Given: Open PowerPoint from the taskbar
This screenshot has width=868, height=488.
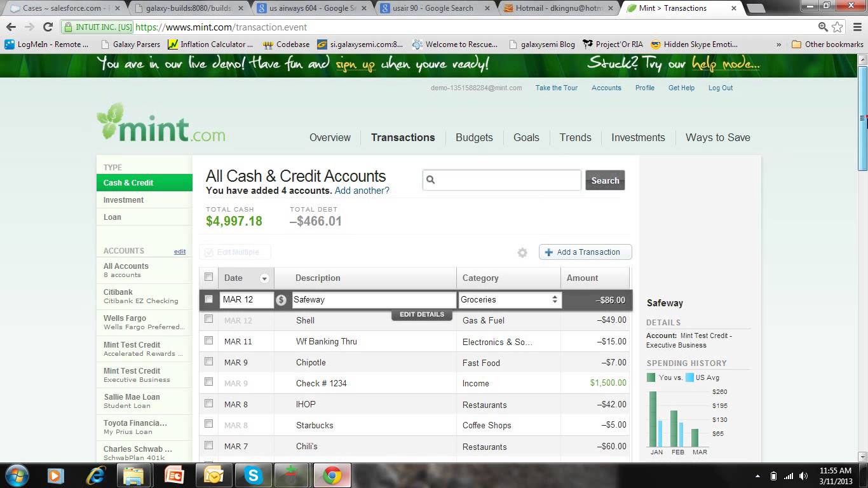Looking at the screenshot, I should [174, 475].
